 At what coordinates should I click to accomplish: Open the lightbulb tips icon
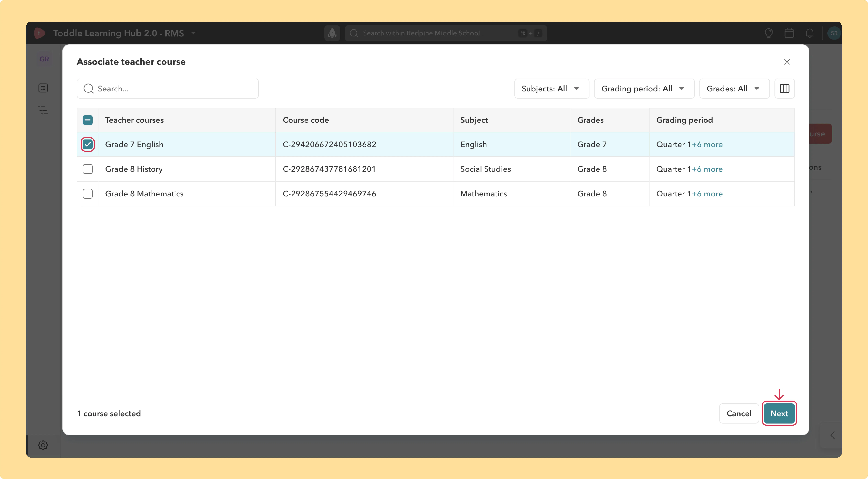(x=769, y=33)
